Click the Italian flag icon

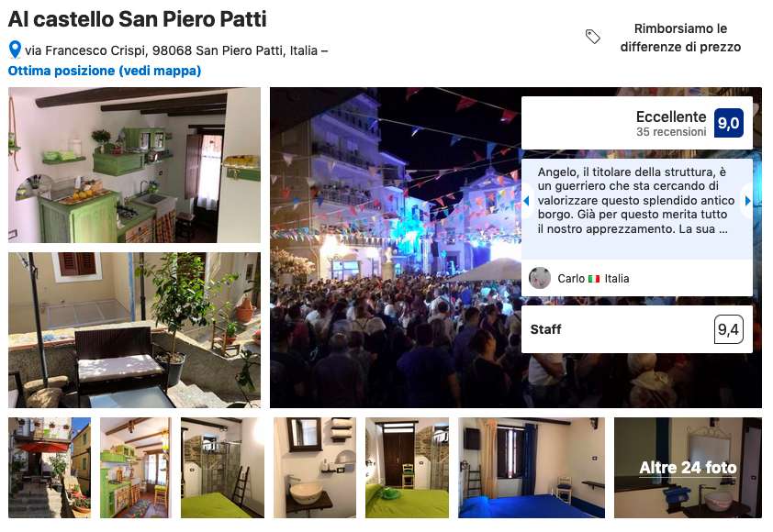(x=594, y=279)
